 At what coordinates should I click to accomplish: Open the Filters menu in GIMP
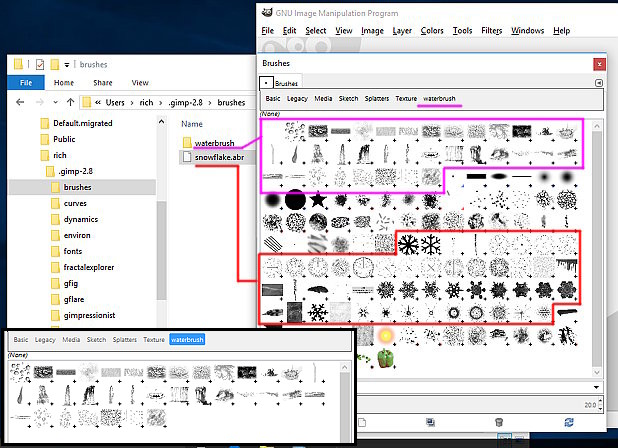[491, 31]
